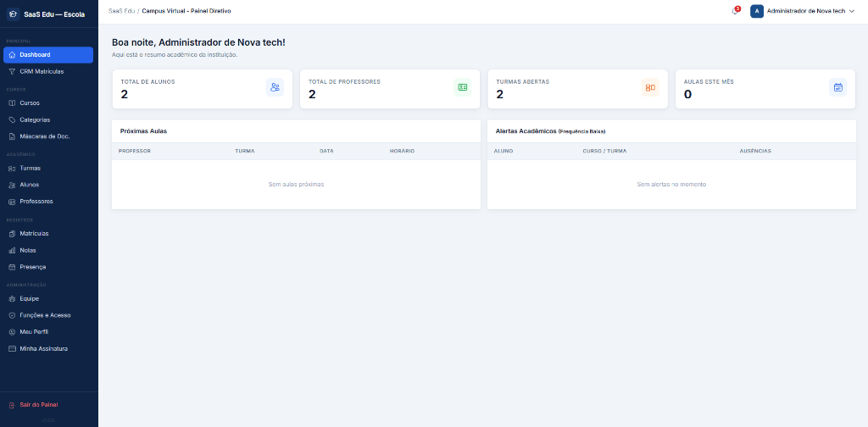Click the CRM Matrículas funnel icon
The width and height of the screenshot is (868, 427).
[x=12, y=71]
